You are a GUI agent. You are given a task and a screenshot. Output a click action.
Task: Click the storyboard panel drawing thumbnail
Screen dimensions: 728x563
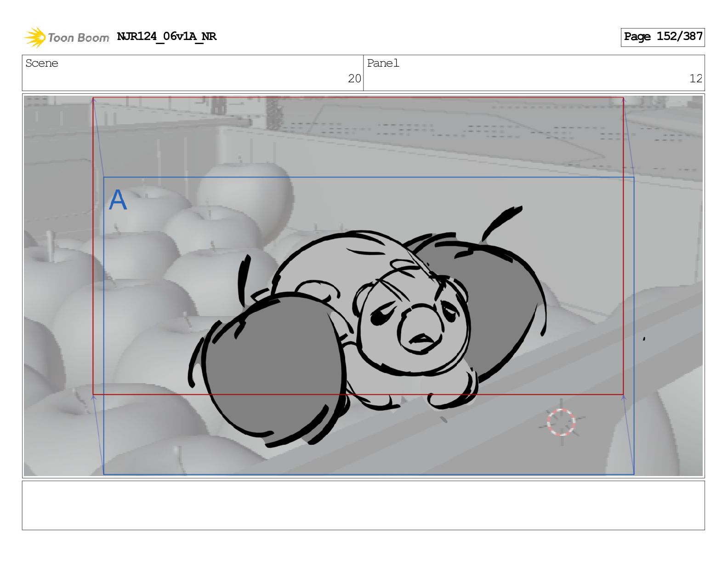tap(363, 286)
